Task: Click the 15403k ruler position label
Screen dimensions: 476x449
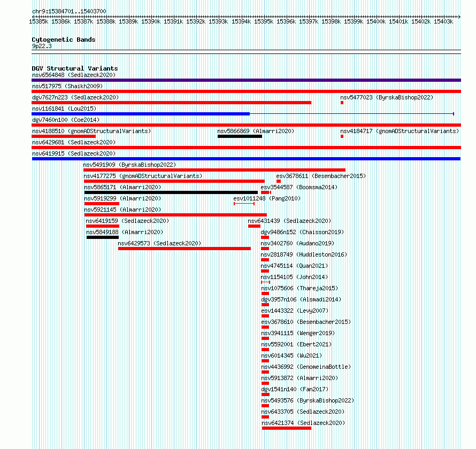Action: point(443,21)
